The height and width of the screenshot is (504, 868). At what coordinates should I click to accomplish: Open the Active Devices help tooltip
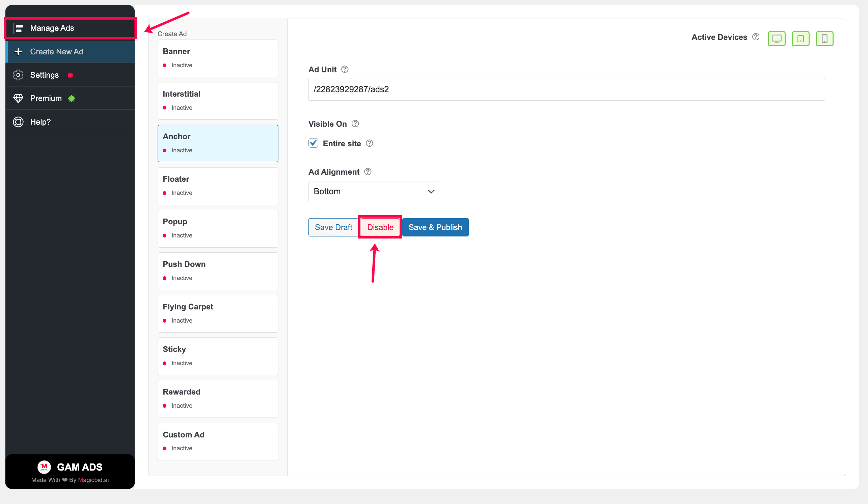tap(756, 37)
